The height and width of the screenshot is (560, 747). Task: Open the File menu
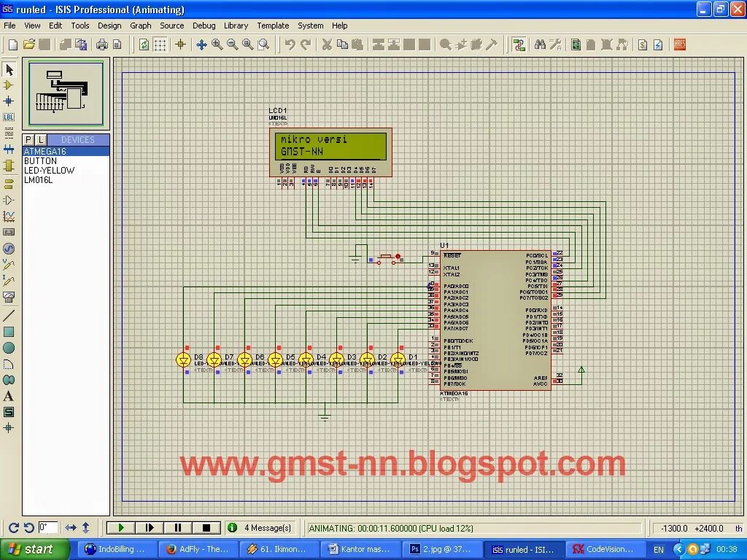9,26
